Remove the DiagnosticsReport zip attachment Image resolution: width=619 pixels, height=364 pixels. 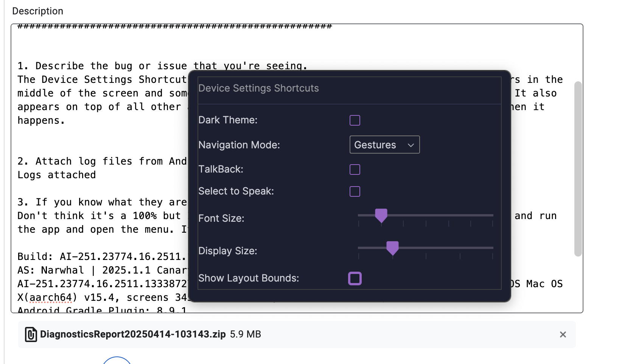[x=563, y=334]
